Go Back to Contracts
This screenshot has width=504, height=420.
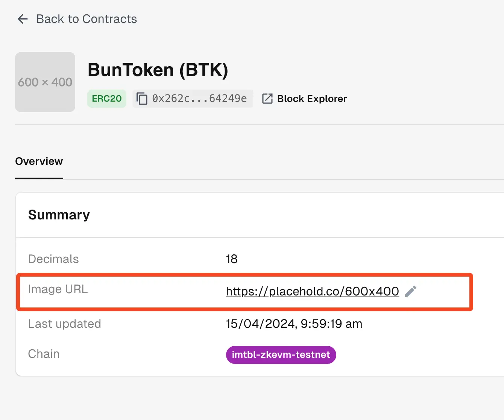pyautogui.click(x=76, y=19)
